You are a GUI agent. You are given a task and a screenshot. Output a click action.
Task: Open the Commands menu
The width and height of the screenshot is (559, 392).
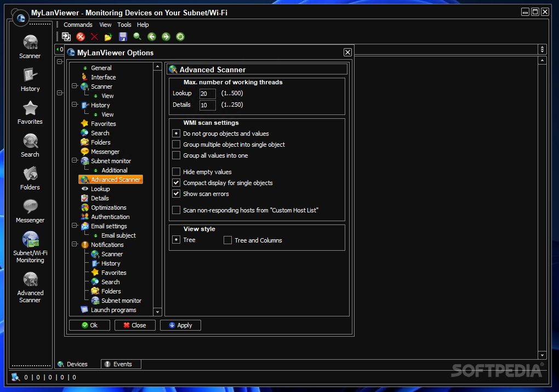pyautogui.click(x=78, y=25)
